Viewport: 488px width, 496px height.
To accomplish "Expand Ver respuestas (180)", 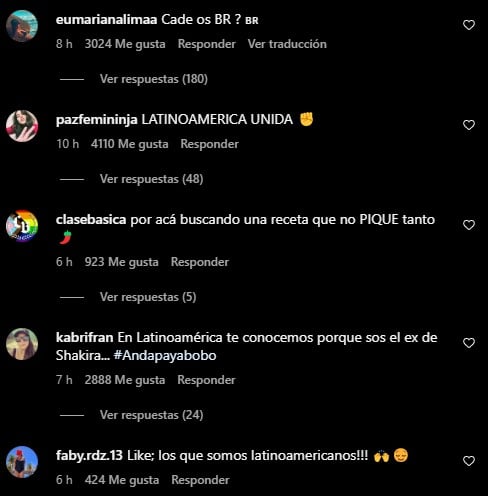I will tap(154, 79).
